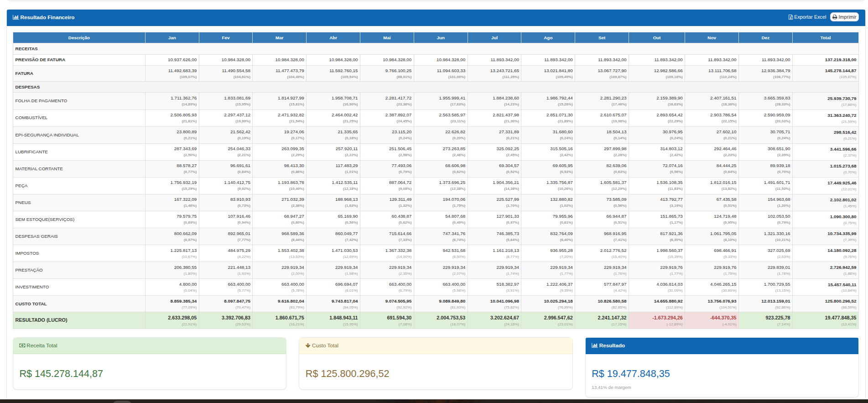Viewport: 868px width, 403px height.
Task: Select the Jul column header
Action: pos(494,38)
